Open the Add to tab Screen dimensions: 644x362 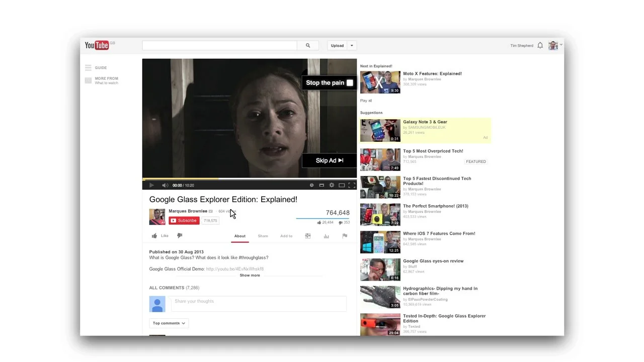(x=286, y=236)
